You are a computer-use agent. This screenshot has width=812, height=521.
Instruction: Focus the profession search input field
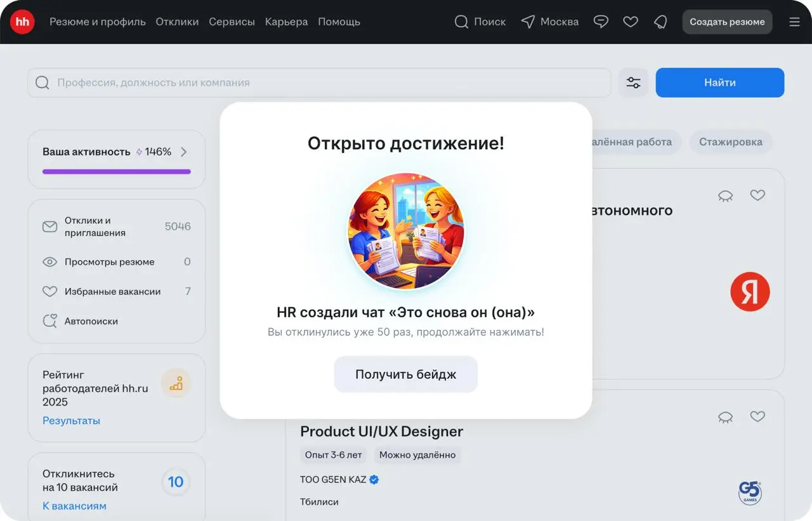[319, 82]
